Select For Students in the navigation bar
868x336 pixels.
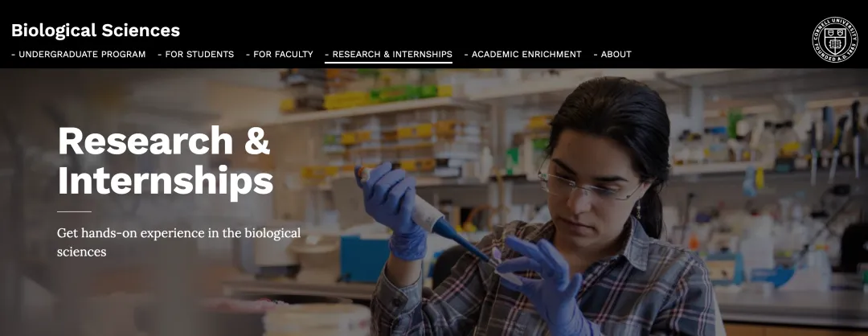pyautogui.click(x=199, y=54)
